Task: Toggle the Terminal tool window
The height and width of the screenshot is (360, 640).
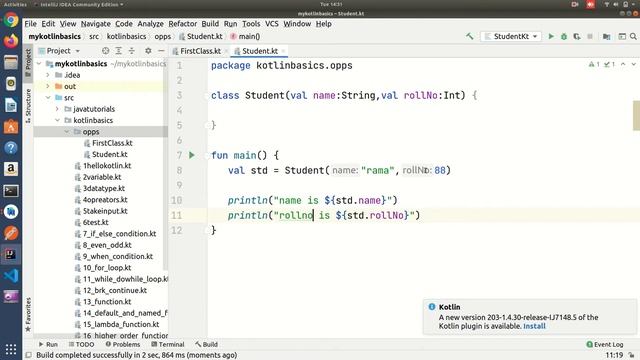Action: 168,344
